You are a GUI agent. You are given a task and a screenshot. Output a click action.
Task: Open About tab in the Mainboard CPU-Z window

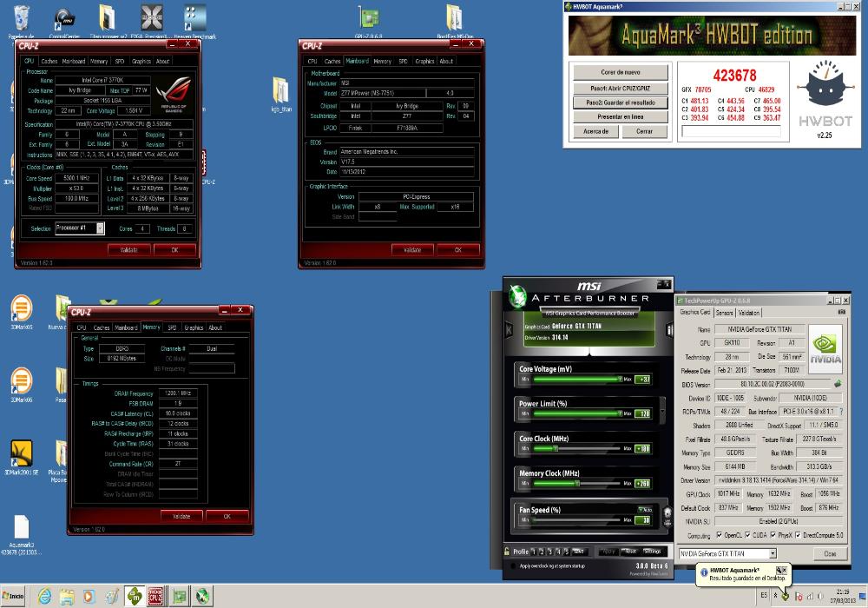(446, 61)
